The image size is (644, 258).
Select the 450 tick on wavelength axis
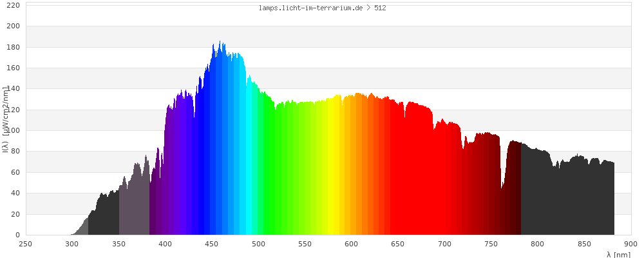(212, 244)
